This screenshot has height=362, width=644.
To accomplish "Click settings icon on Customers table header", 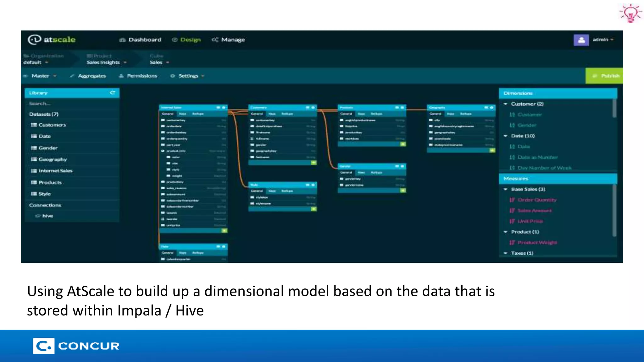I will [x=313, y=107].
